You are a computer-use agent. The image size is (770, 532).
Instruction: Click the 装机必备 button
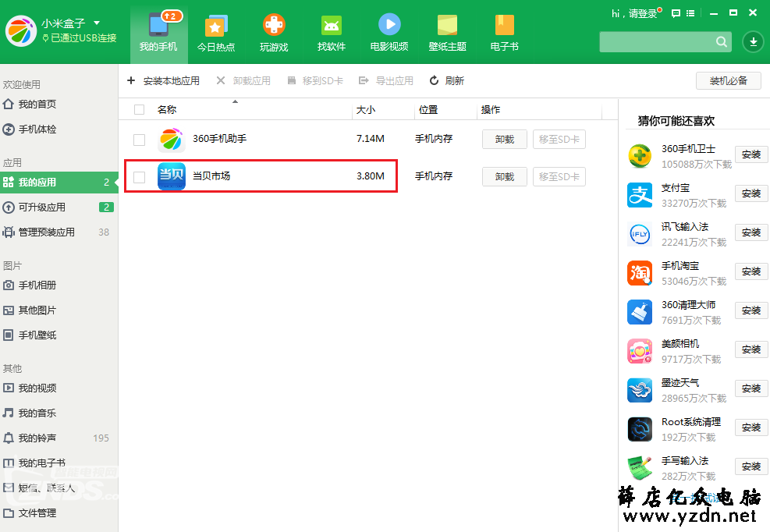728,80
